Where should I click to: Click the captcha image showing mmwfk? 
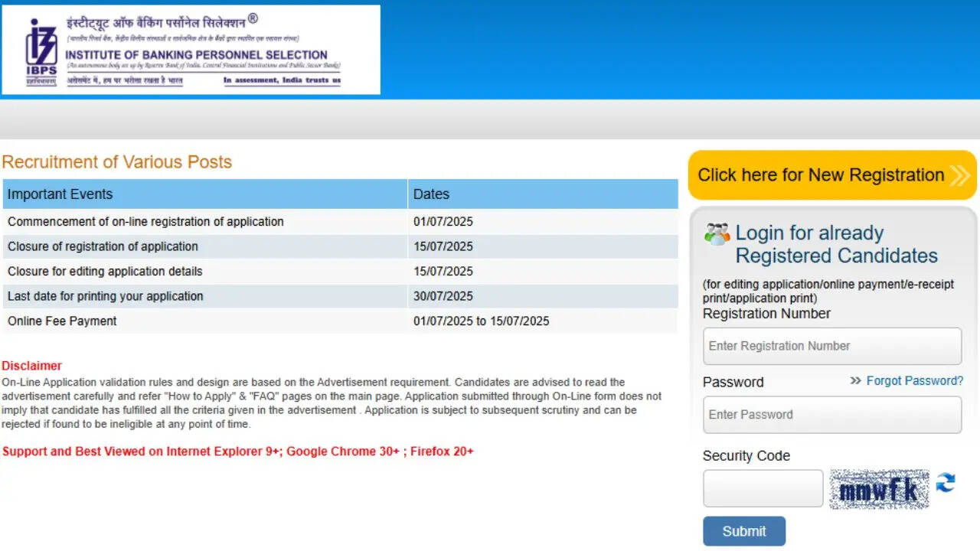(x=879, y=489)
